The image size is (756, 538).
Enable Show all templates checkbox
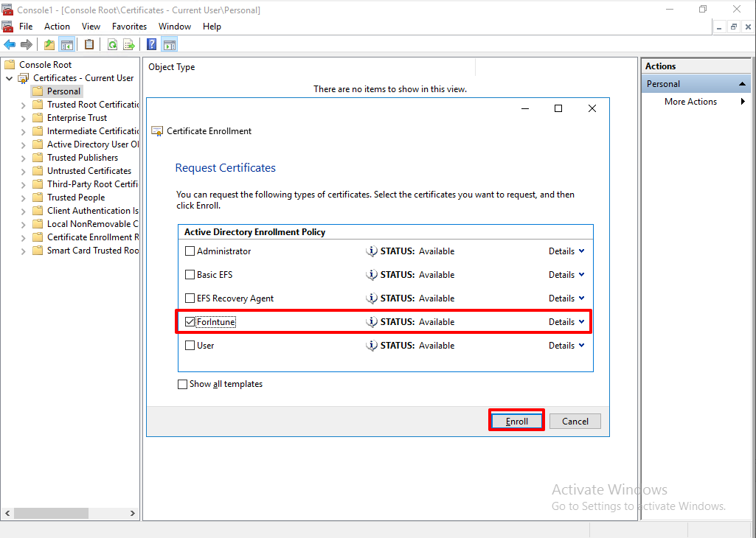pos(182,385)
